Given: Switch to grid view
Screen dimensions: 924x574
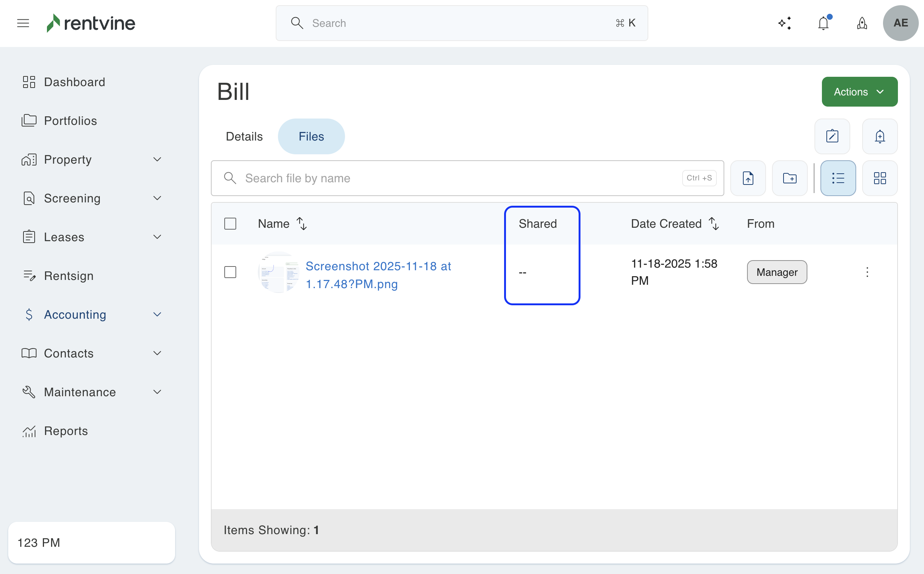Looking at the screenshot, I should [x=879, y=178].
